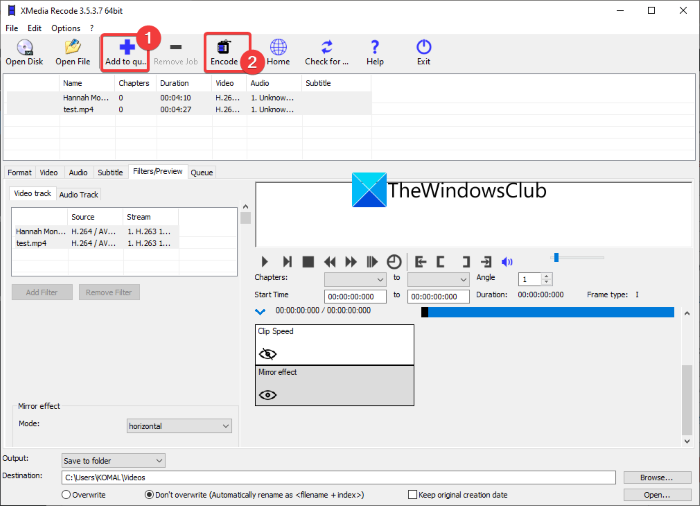Switch to the Format tab
Screen dimensions: 700x506
(x=19, y=172)
